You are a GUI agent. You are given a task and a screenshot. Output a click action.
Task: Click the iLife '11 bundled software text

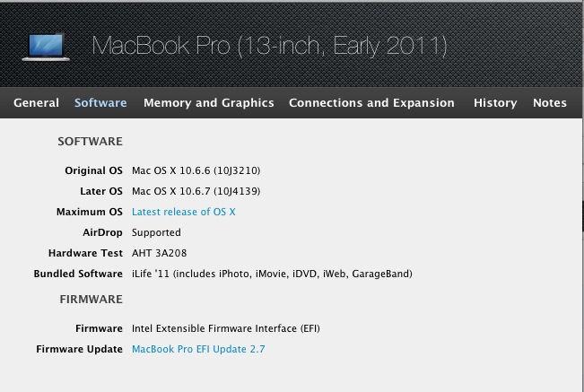(272, 274)
